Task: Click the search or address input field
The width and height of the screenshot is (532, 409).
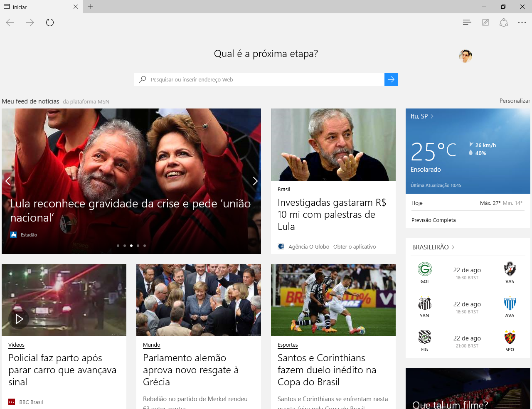Action: (266, 79)
